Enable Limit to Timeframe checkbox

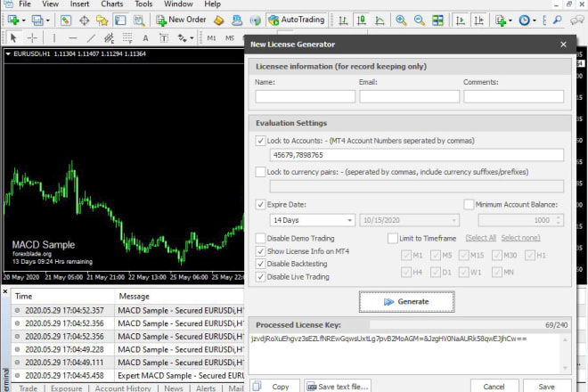tap(393, 238)
